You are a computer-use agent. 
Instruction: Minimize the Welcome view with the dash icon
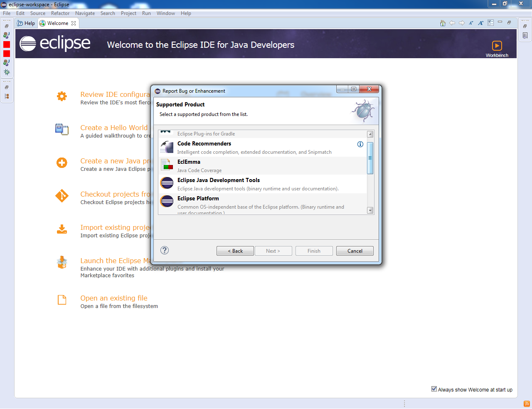tap(500, 22)
